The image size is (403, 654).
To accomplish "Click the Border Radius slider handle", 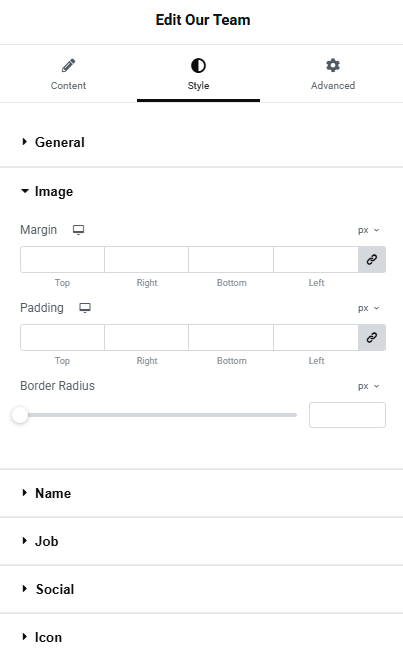I will (20, 415).
